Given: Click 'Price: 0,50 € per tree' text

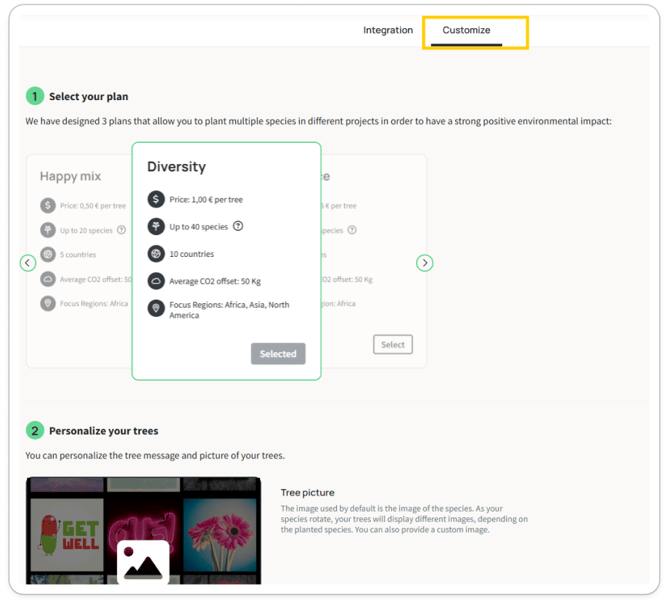Looking at the screenshot, I should pyautogui.click(x=93, y=206).
